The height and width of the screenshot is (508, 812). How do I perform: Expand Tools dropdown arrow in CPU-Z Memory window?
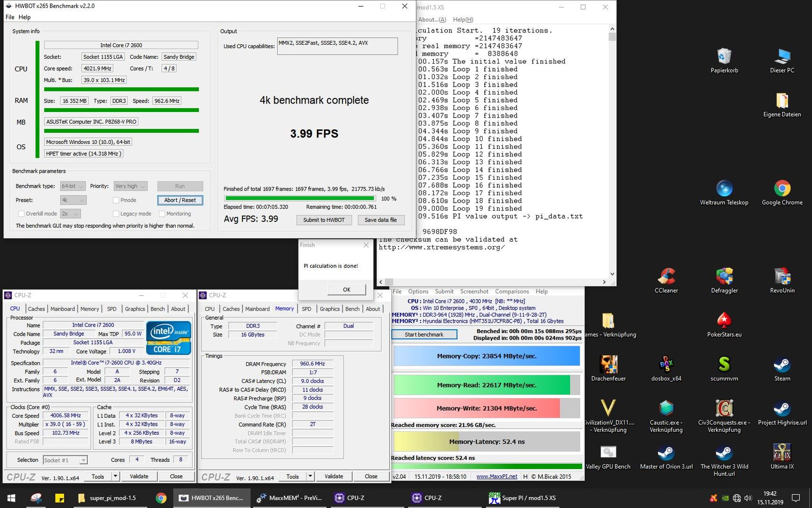pos(310,476)
